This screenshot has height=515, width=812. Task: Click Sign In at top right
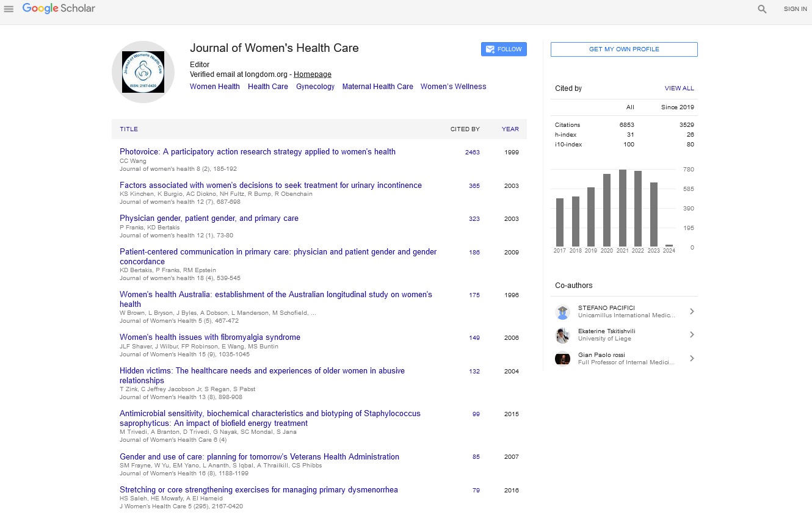point(795,9)
